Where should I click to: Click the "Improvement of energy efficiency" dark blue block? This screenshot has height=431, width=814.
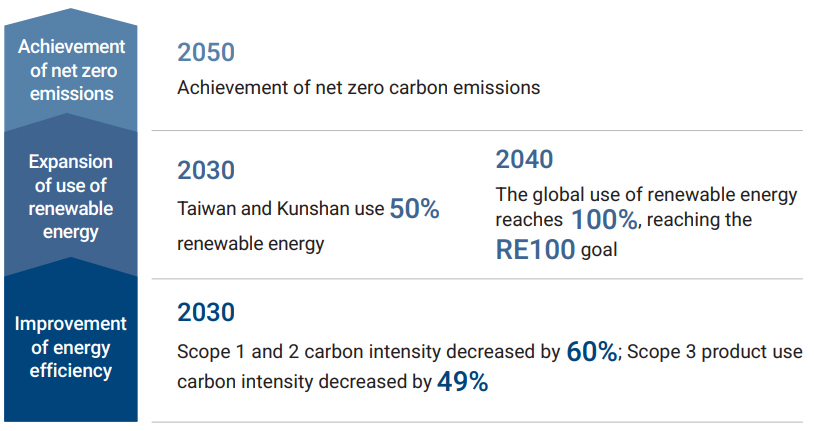point(71,347)
